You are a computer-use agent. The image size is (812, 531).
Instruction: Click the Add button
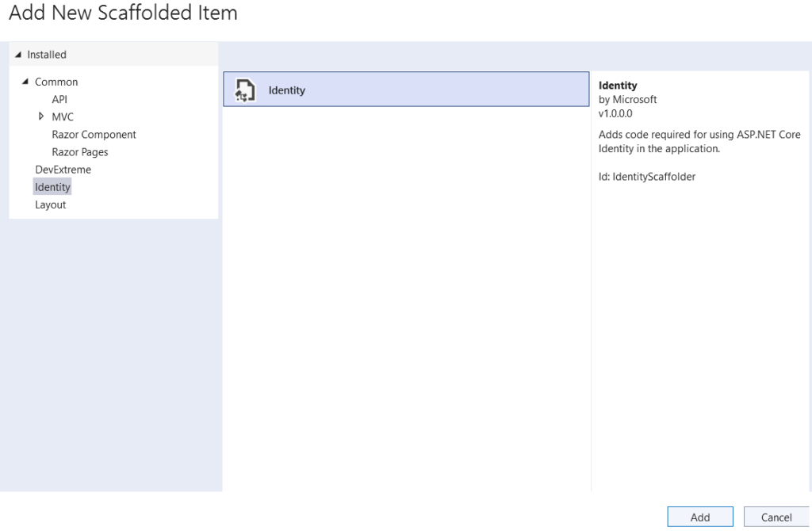pos(700,517)
